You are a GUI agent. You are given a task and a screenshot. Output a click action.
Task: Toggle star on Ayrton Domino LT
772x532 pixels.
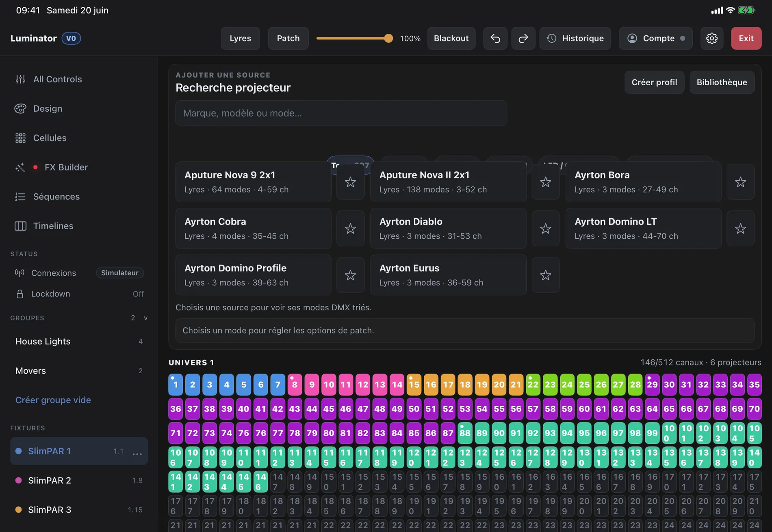(x=741, y=229)
